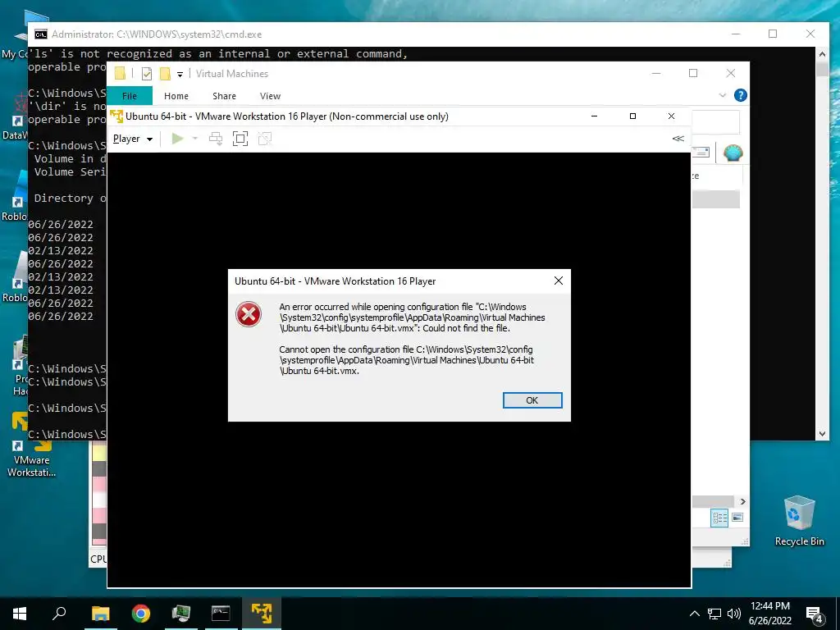
Task: Switch Explorer to details view icon
Action: coord(719,518)
